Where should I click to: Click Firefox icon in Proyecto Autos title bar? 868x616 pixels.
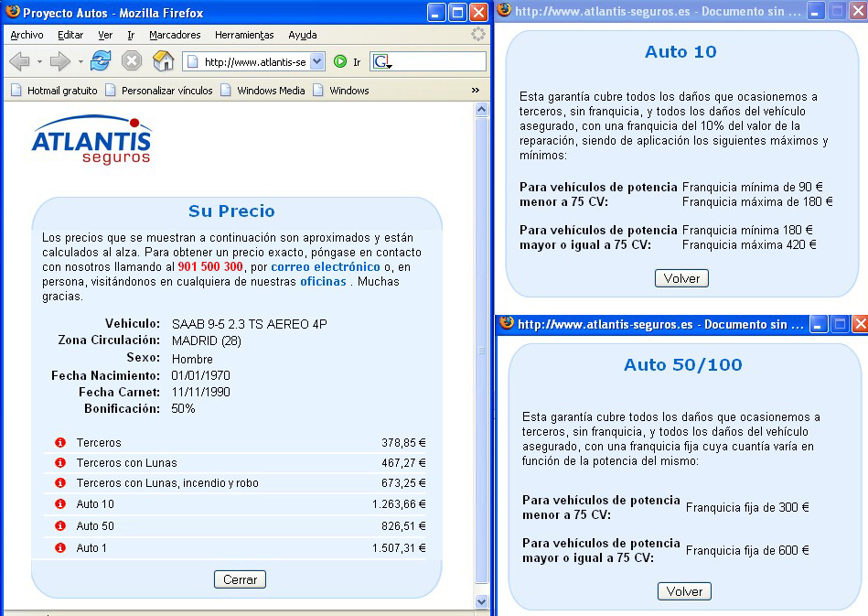coord(13,12)
